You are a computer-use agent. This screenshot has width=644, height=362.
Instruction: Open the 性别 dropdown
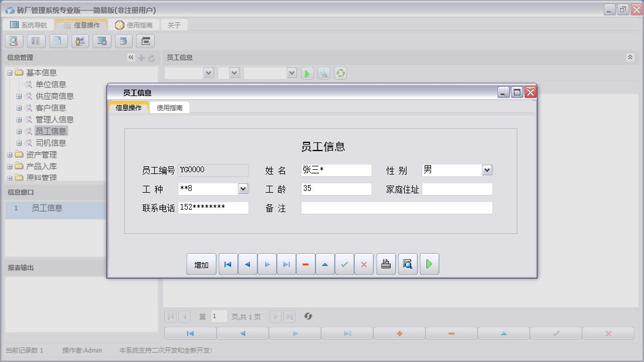coord(487,170)
